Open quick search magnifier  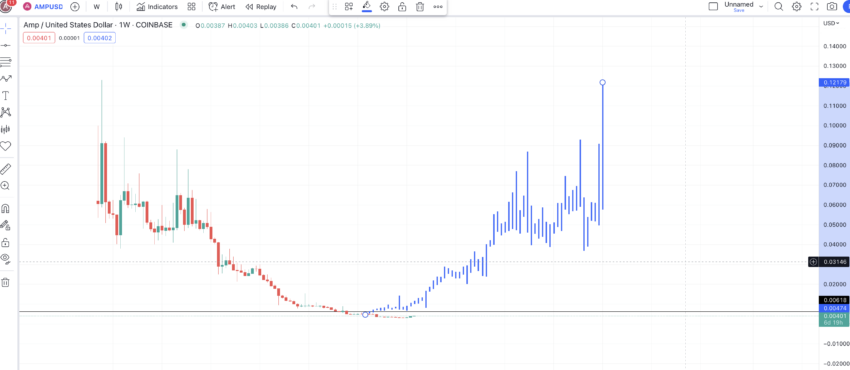778,7
